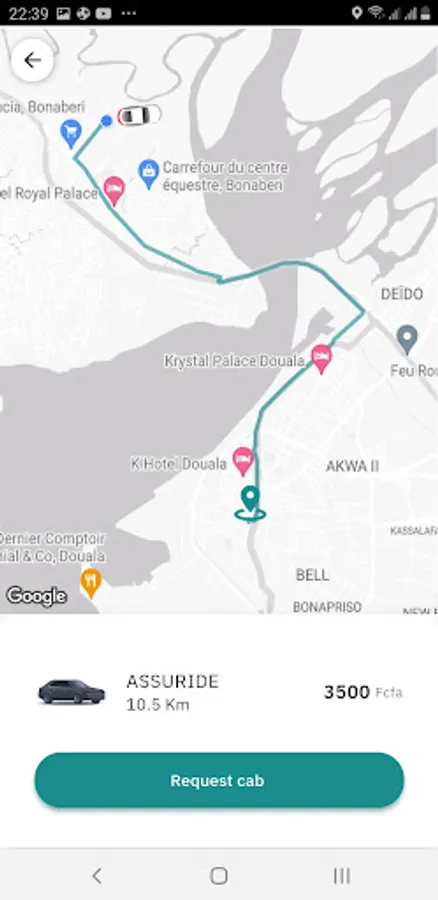Tap the orange restaurant pin

(x=91, y=583)
